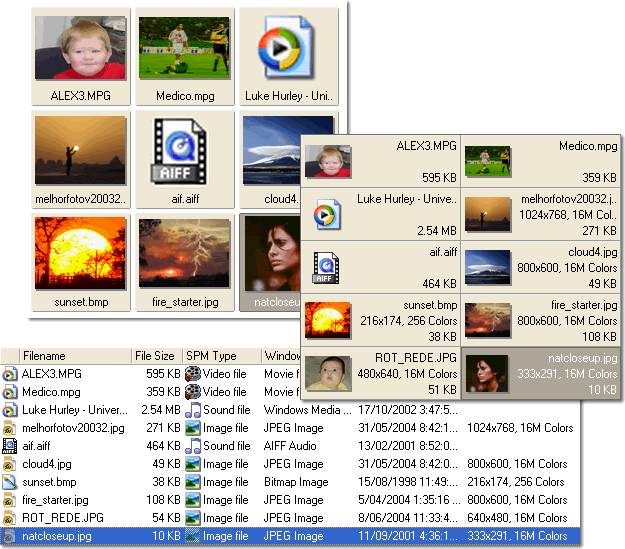Select the Medico.mpg soccer tile in the tile view
The height and width of the screenshot is (549, 625).
pos(540,162)
